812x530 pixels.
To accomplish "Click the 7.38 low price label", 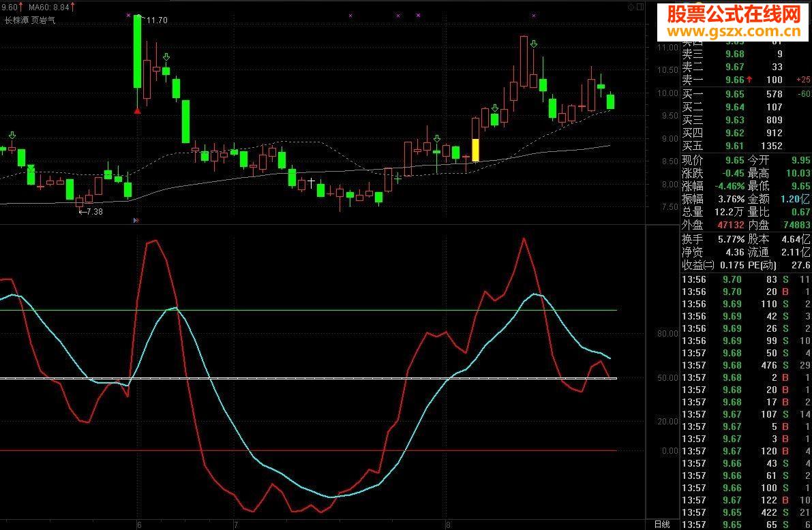I will (x=94, y=212).
